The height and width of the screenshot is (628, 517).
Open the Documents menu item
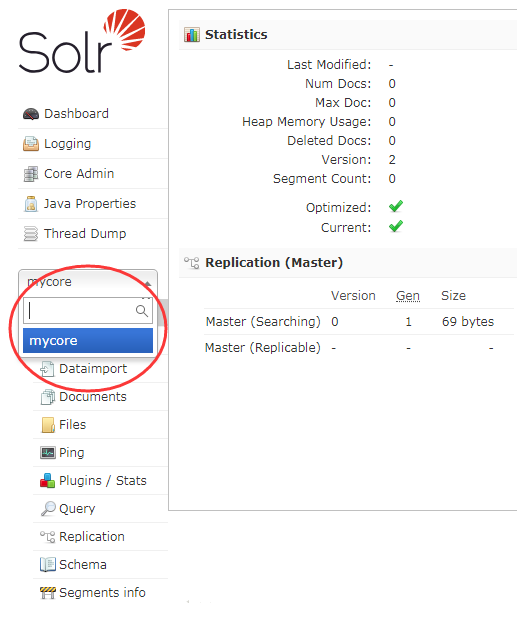pos(93,397)
